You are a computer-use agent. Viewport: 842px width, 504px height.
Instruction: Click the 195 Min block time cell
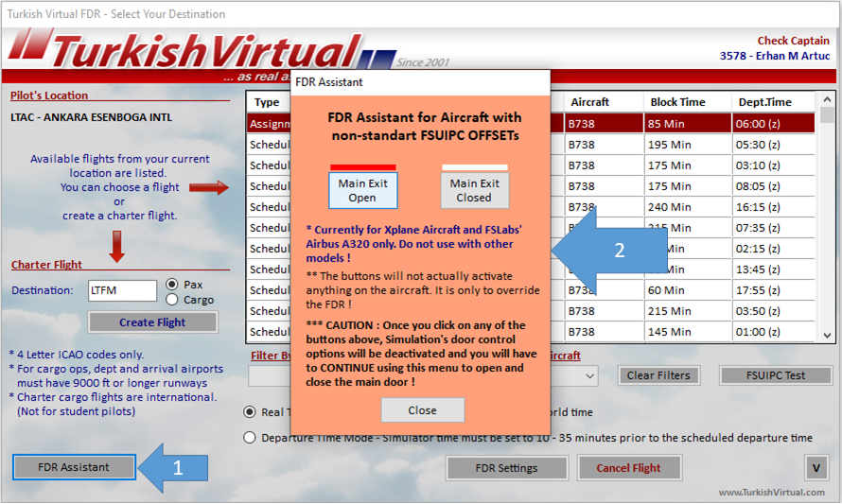[688, 145]
